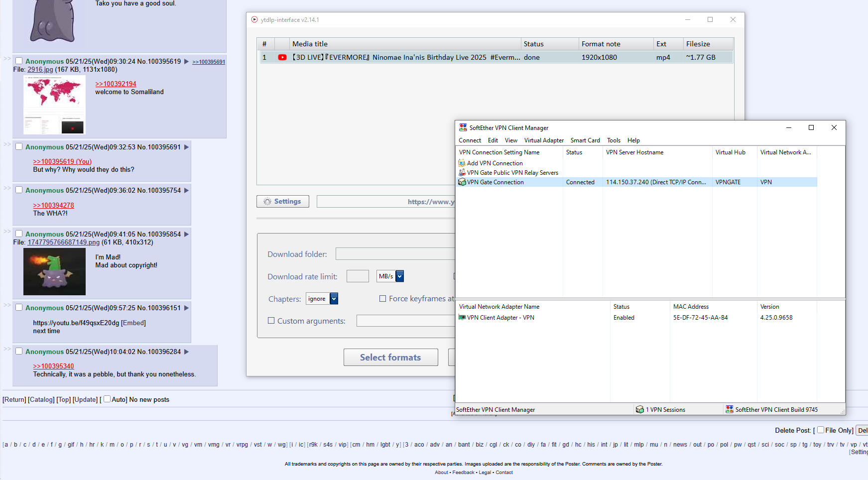The width and height of the screenshot is (868, 480).
Task: Click the post menu arrow for No.100395691
Action: pyautogui.click(x=187, y=147)
